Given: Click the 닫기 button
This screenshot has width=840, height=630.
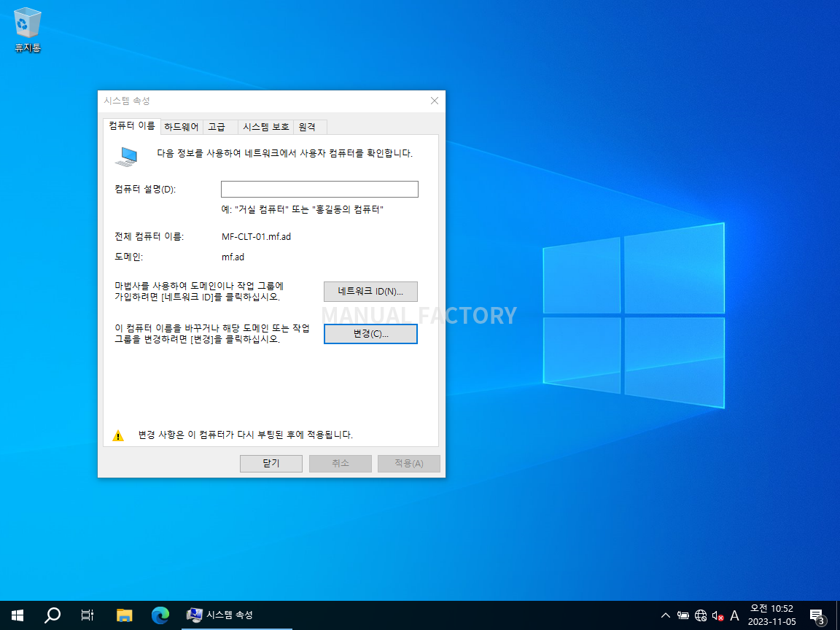Looking at the screenshot, I should (271, 464).
